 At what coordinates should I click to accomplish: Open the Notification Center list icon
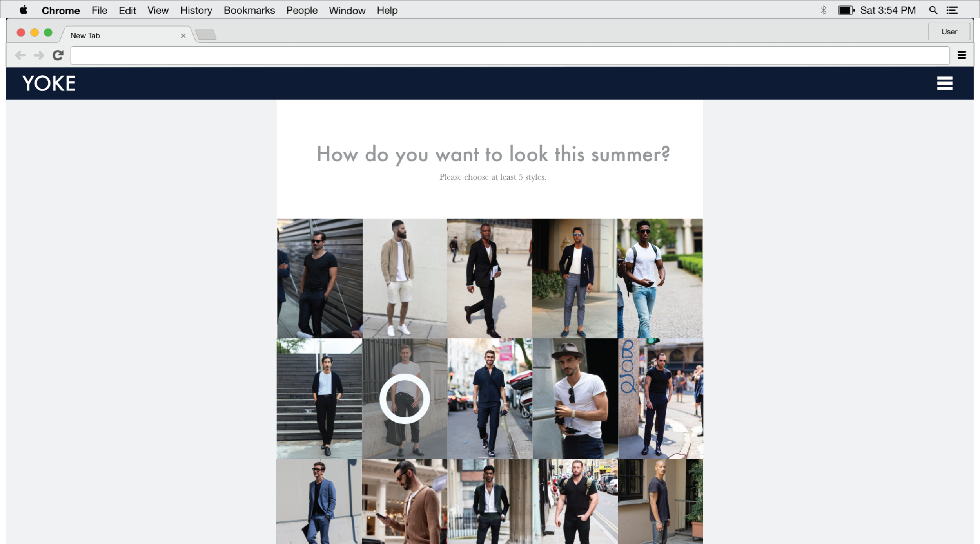point(952,10)
